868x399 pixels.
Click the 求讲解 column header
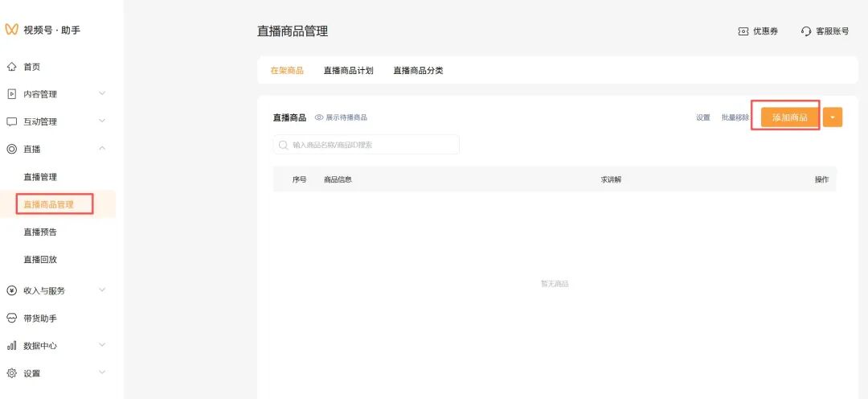click(611, 179)
